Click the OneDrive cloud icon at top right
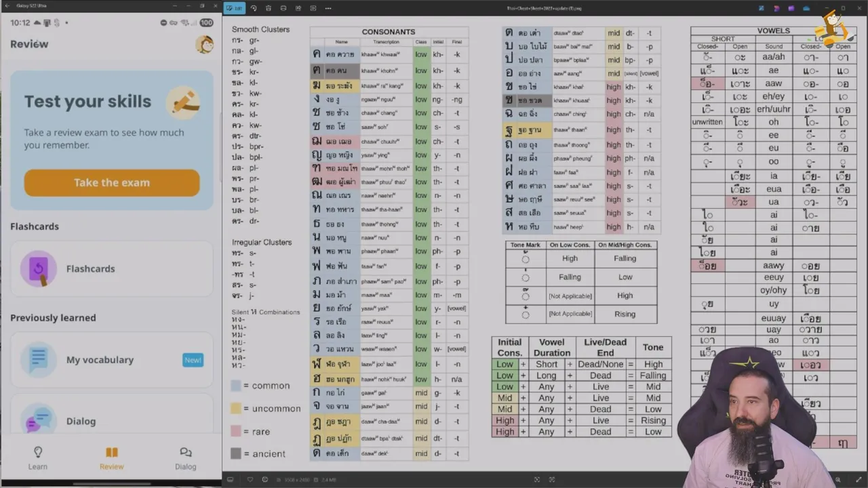The height and width of the screenshot is (488, 868). [806, 8]
